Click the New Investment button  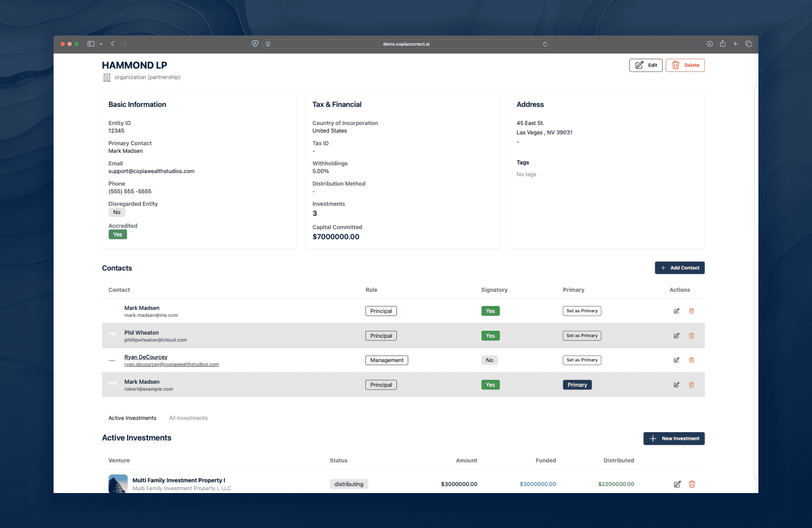(674, 438)
